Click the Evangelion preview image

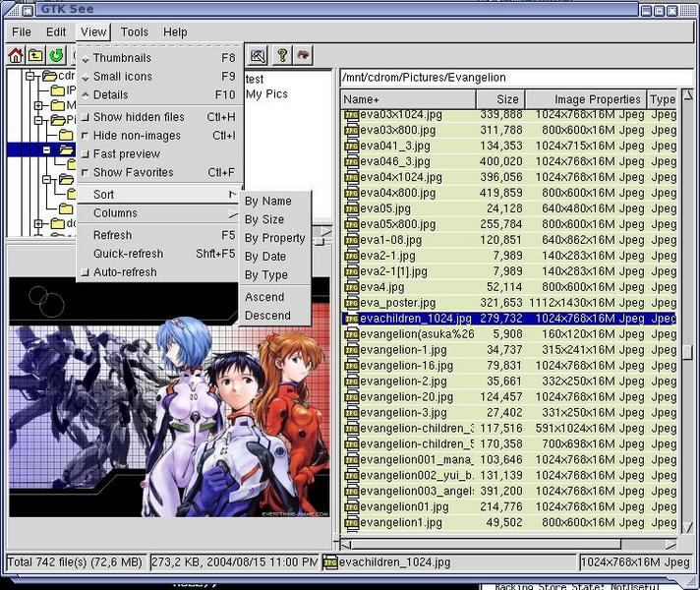tap(170, 397)
